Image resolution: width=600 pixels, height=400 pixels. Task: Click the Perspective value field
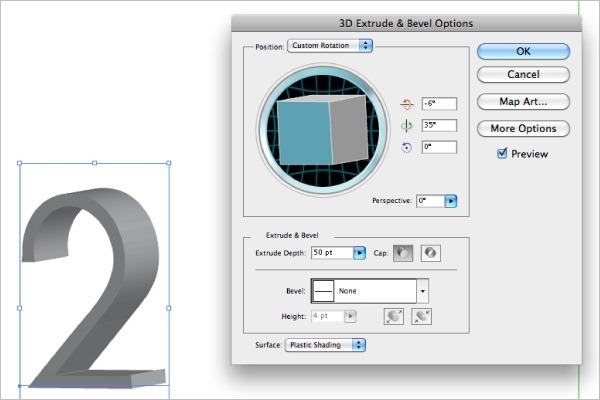pos(430,201)
